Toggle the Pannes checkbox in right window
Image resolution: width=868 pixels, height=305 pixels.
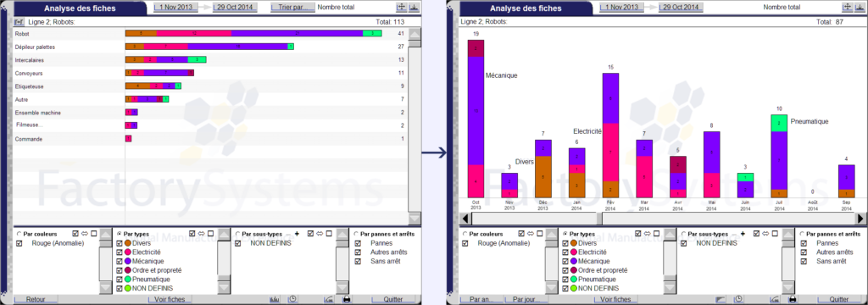tap(804, 243)
